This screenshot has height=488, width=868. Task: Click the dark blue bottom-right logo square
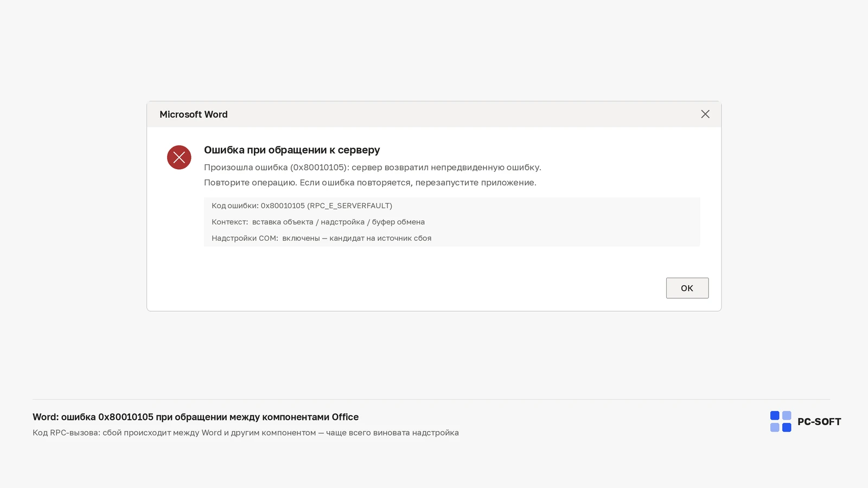[787, 427]
